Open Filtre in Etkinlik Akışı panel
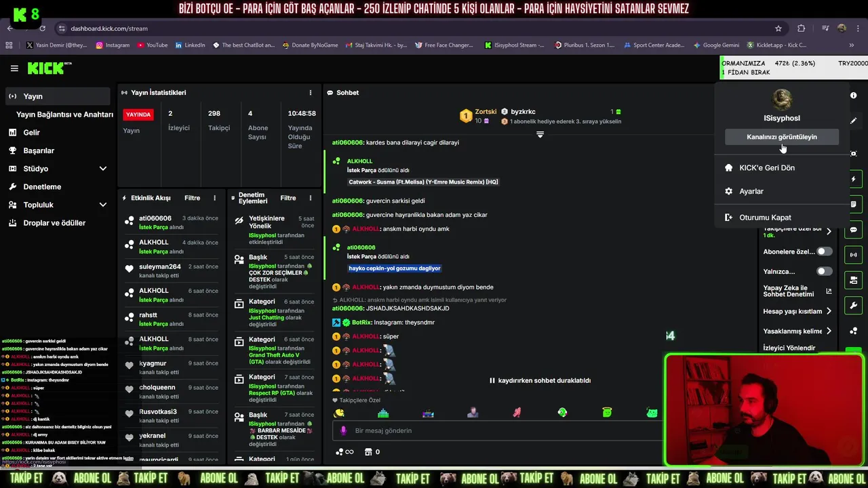The height and width of the screenshot is (488, 868). point(192,198)
